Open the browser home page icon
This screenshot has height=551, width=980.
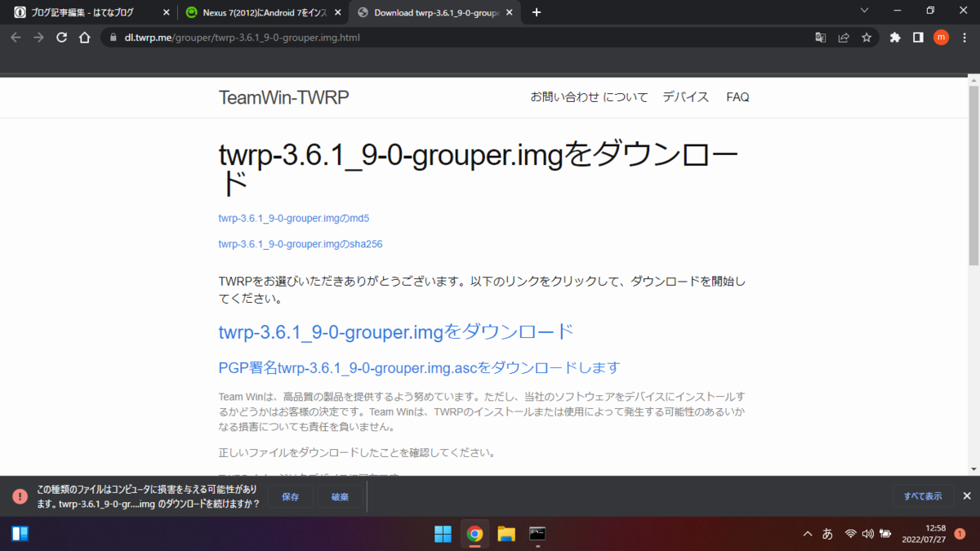(84, 38)
